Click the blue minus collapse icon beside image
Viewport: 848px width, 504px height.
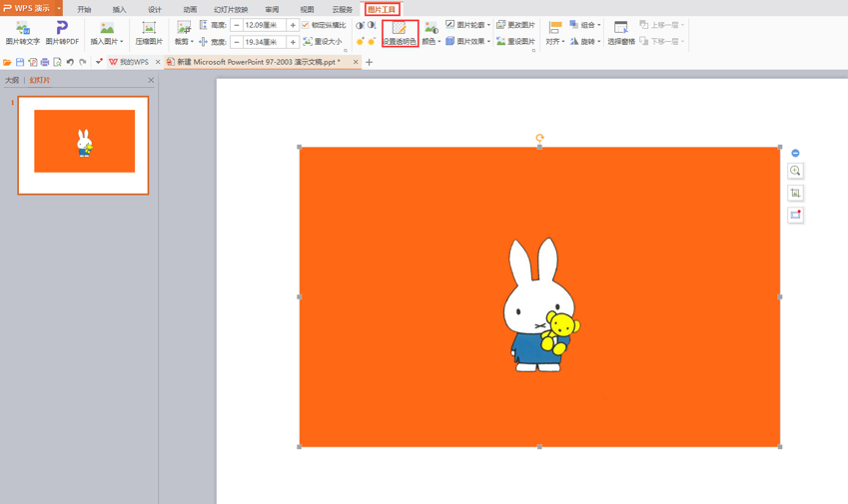coord(795,153)
